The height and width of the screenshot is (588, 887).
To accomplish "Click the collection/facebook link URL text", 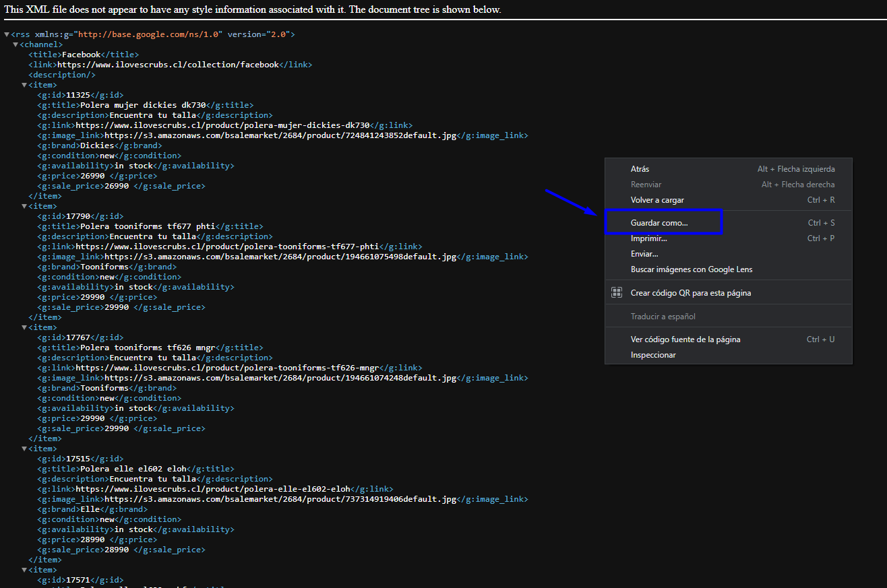I will [x=168, y=65].
